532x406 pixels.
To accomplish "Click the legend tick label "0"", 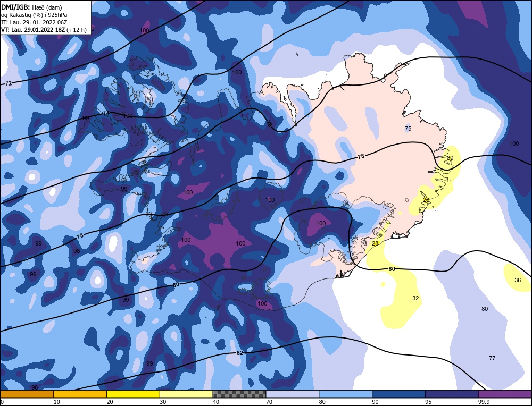I will [x=2, y=402].
